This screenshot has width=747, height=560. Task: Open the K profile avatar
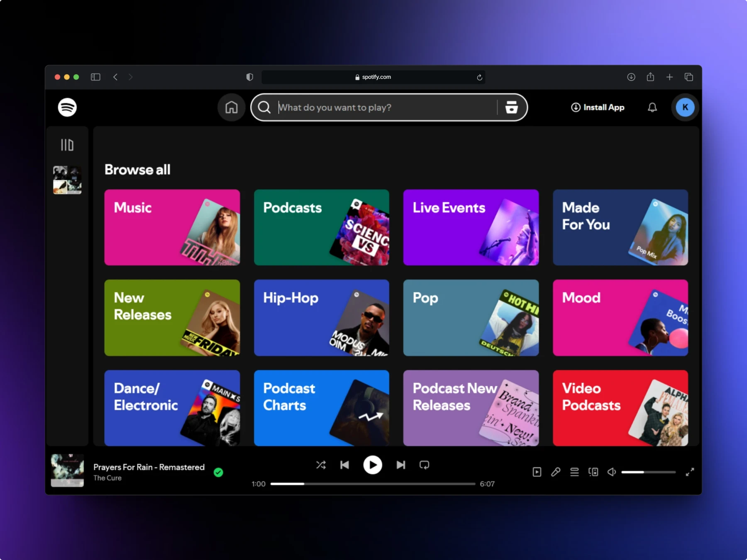pos(685,107)
